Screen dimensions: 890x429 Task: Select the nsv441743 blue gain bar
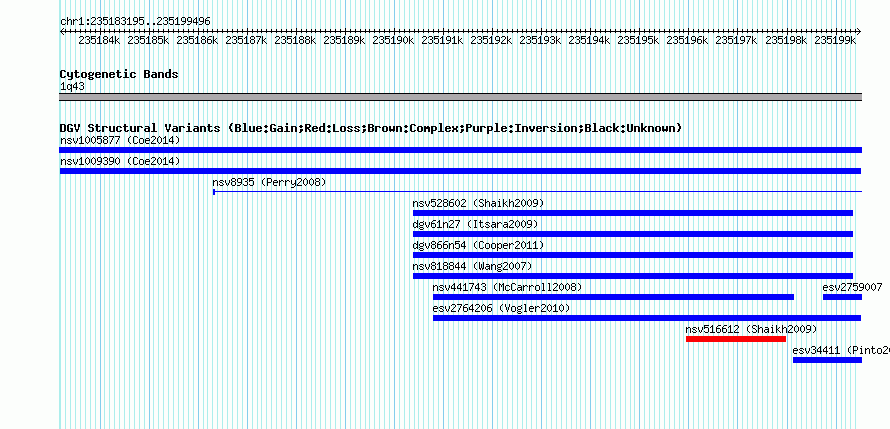pos(614,297)
